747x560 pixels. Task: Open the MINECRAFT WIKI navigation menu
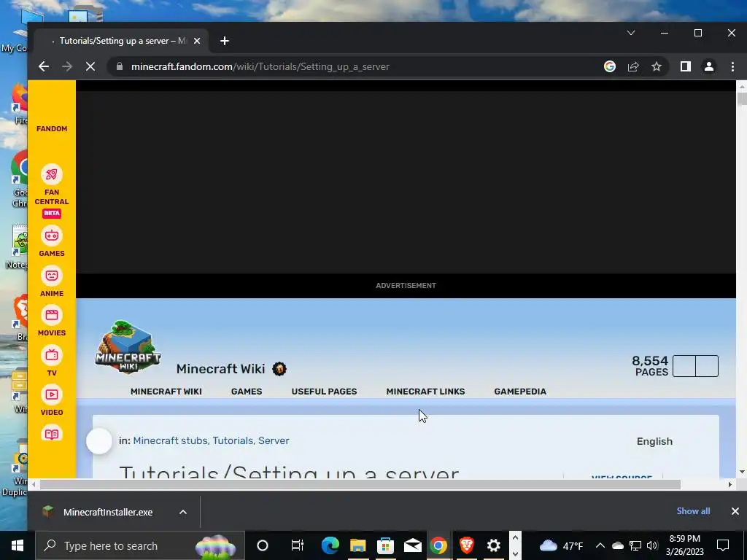(166, 392)
